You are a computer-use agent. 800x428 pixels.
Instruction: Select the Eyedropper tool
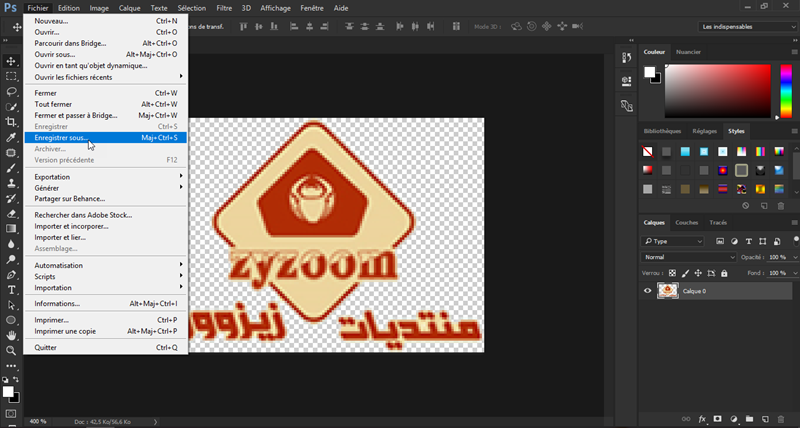click(x=11, y=137)
